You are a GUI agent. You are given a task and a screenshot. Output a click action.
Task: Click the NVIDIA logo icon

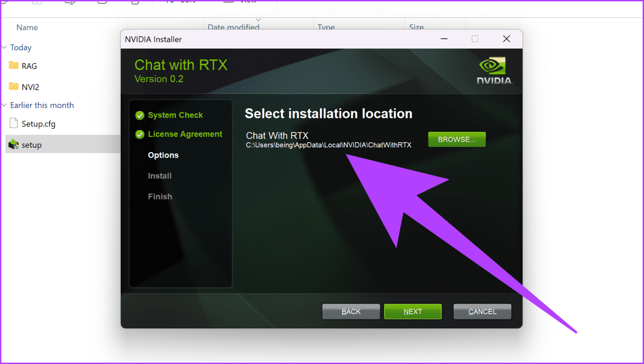point(494,70)
